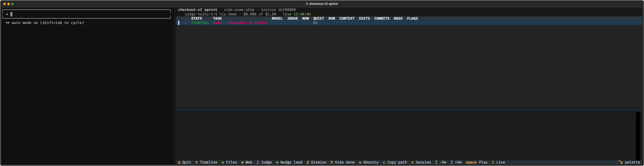
Task: Select the lead checkout-v2 sprint row
Action: click(x=409, y=23)
